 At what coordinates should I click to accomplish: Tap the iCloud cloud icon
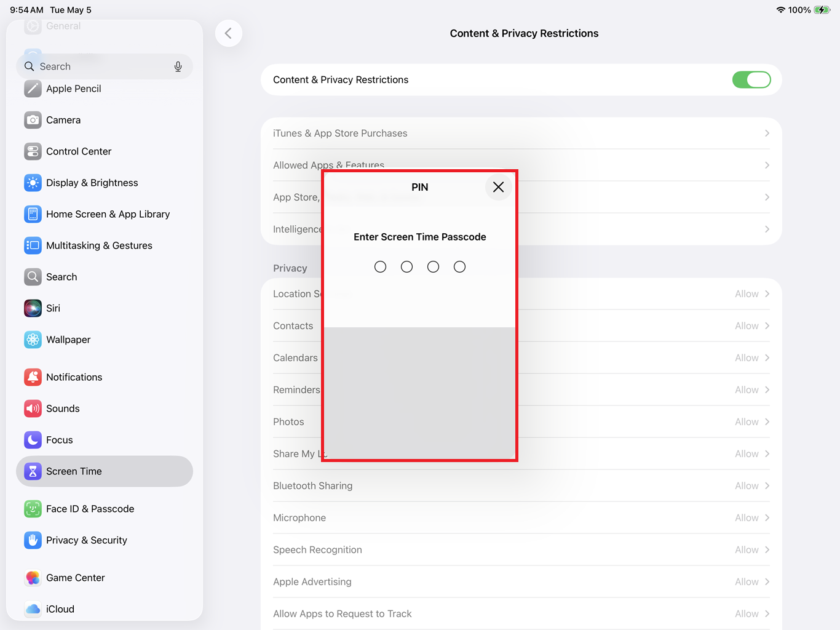click(x=33, y=609)
